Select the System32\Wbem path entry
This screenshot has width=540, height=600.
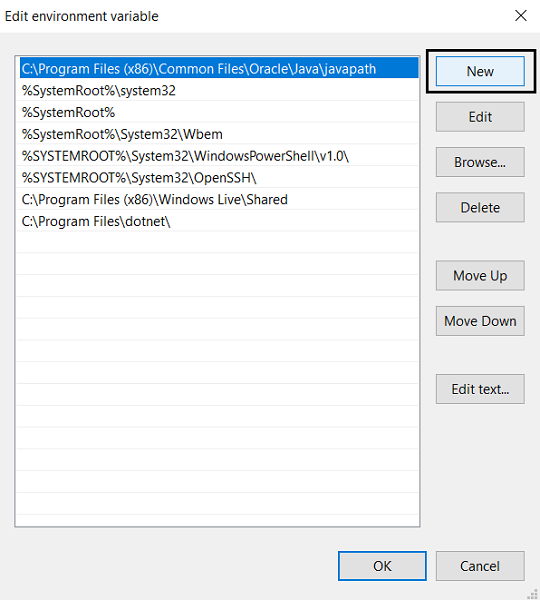(x=219, y=134)
